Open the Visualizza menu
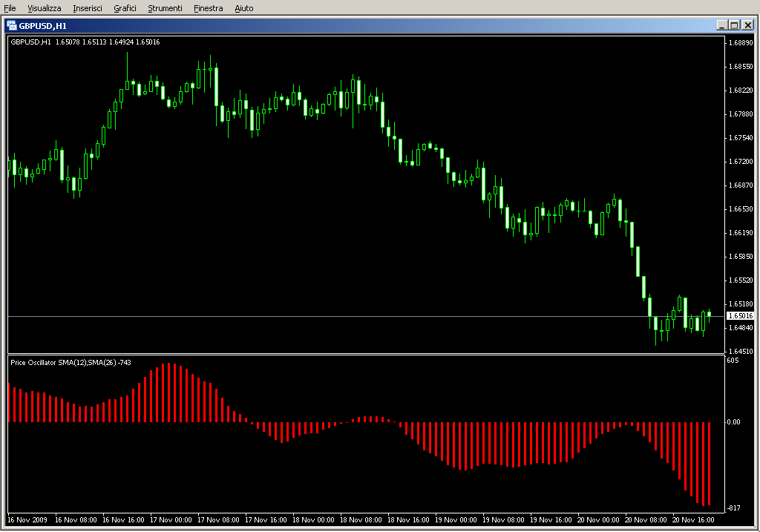Screen dimensions: 760x532 [45, 8]
